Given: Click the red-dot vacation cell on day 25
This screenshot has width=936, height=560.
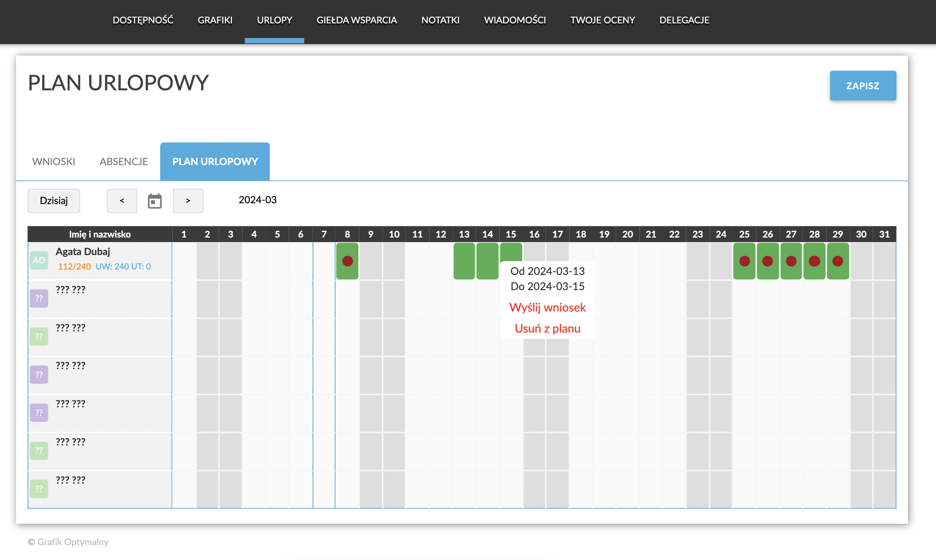Looking at the screenshot, I should pyautogui.click(x=744, y=261).
